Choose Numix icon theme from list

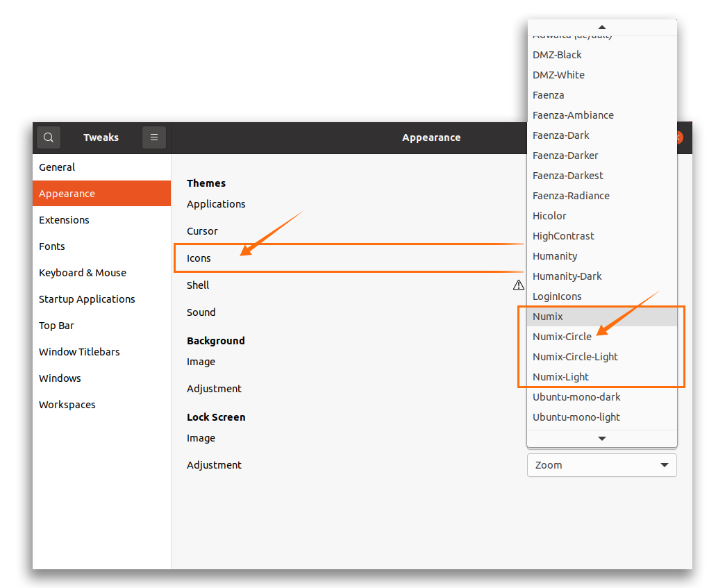pyautogui.click(x=548, y=317)
